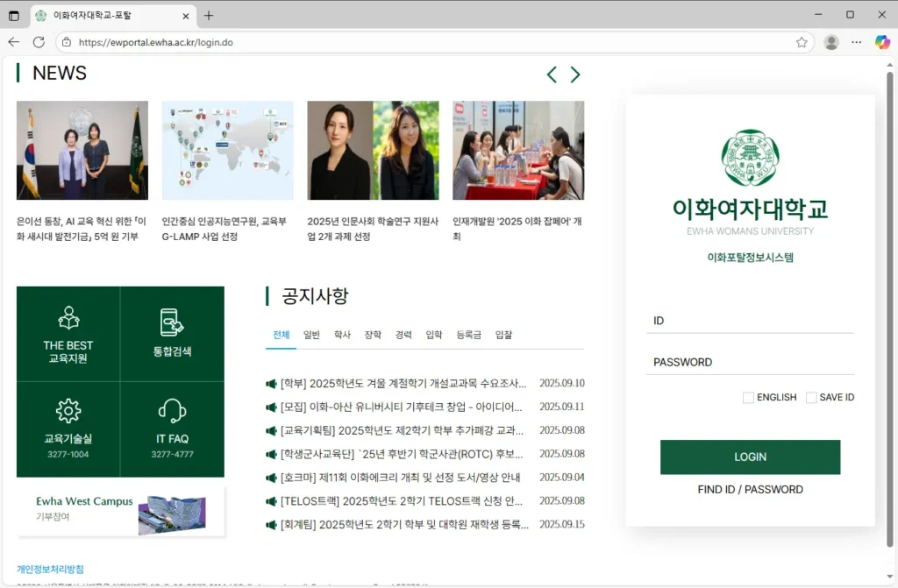Image resolution: width=898 pixels, height=588 pixels.
Task: Click the scrollbar down arrow
Action: [890, 576]
